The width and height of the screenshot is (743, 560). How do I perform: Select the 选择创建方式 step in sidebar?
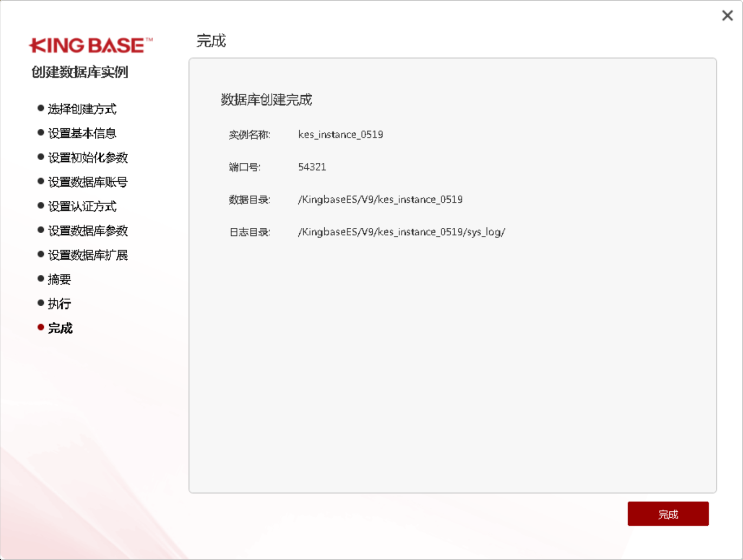82,109
